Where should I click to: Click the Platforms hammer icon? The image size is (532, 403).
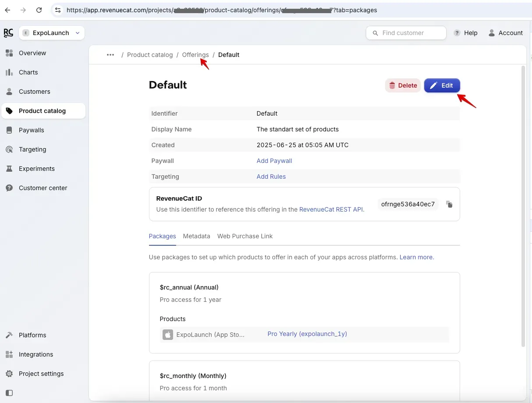[x=9, y=335]
